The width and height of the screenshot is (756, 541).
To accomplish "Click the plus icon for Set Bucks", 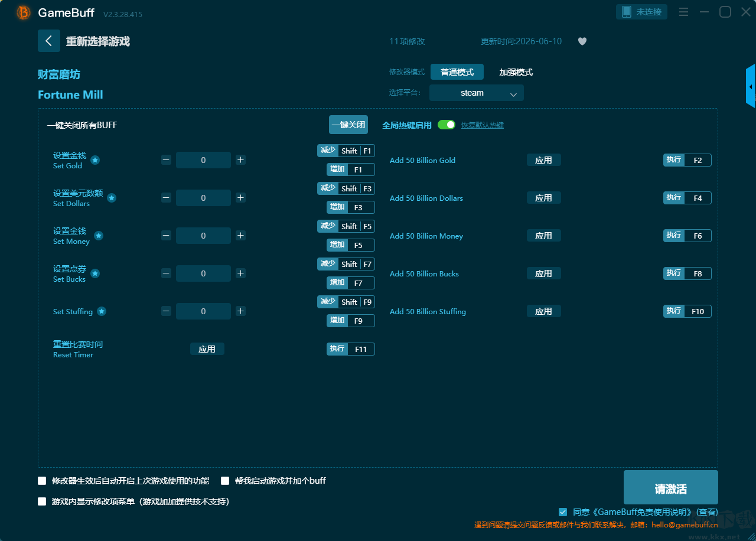I will (240, 273).
